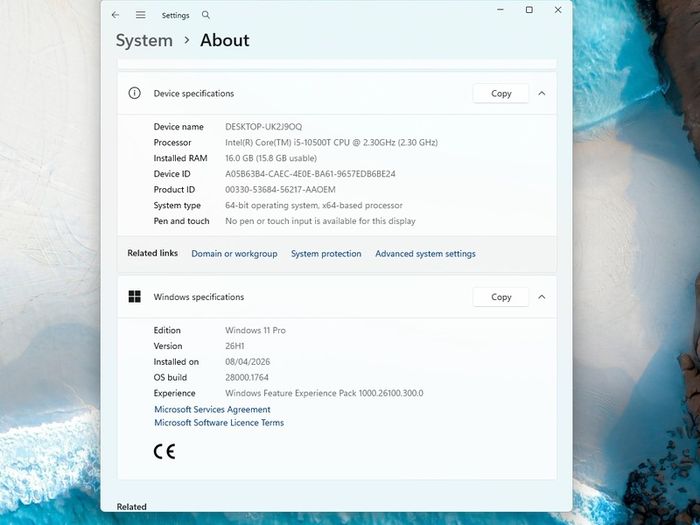Click the Device specifications header title
The image size is (700, 525).
point(194,93)
